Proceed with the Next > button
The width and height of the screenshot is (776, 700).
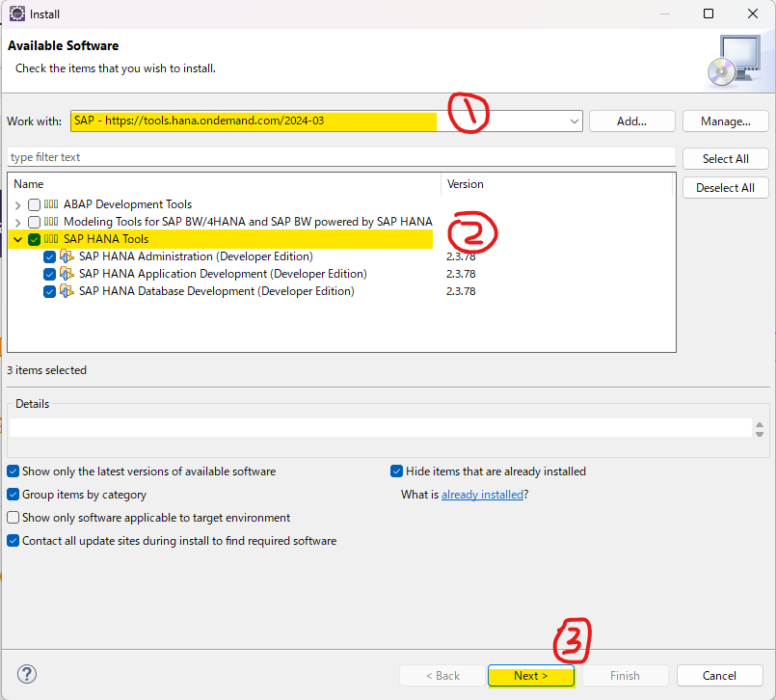pyautogui.click(x=531, y=676)
